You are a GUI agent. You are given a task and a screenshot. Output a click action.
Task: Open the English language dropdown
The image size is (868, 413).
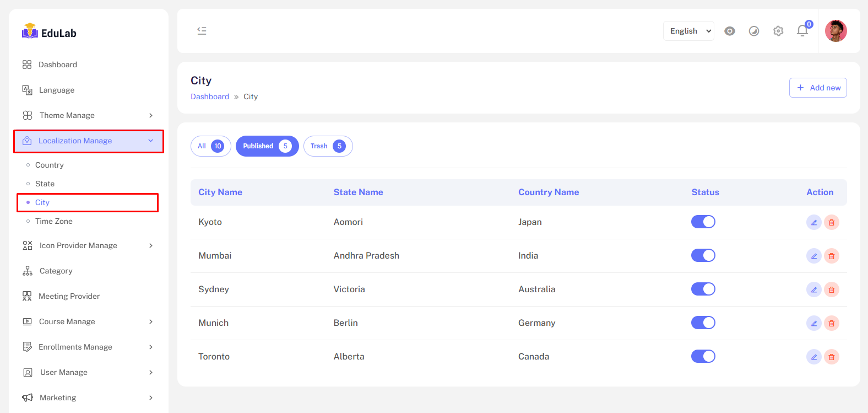688,31
